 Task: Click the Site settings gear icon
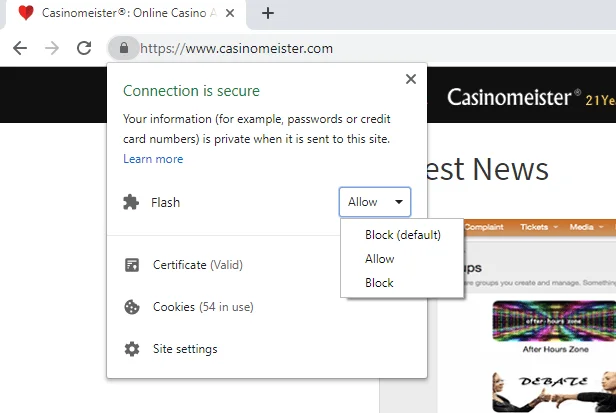pyautogui.click(x=132, y=349)
